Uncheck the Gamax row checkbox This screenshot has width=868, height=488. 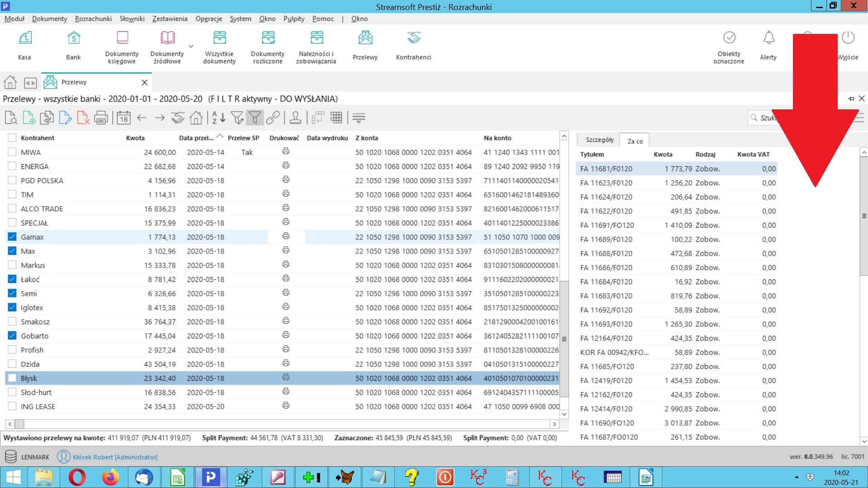pyautogui.click(x=12, y=237)
